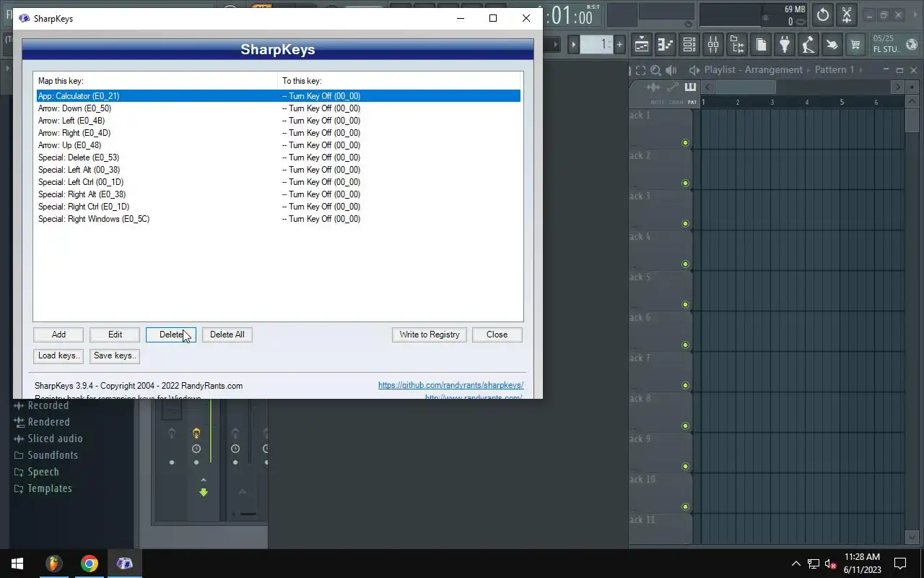
Task: Toggle mute switch for Playlist Track 10
Action: coord(686,507)
